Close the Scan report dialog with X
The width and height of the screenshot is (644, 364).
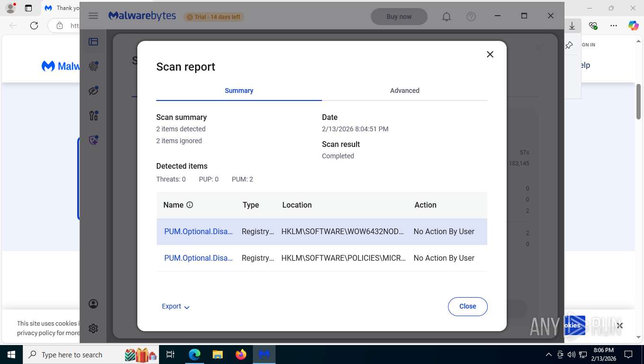tap(490, 55)
